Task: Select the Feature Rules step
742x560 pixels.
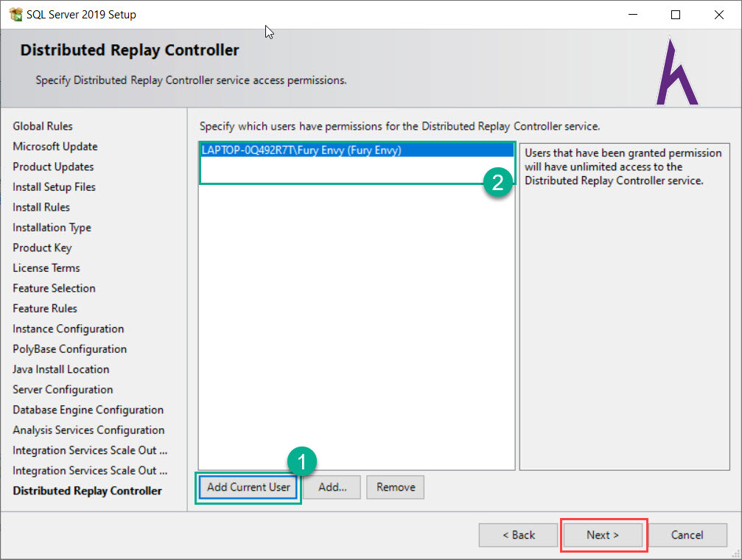Action: [x=45, y=309]
